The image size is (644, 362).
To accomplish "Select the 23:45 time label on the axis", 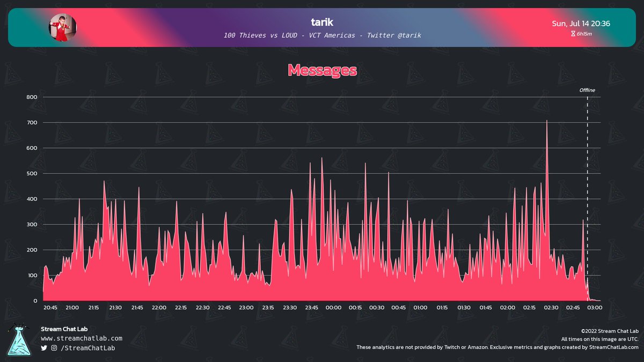I will 311,307.
